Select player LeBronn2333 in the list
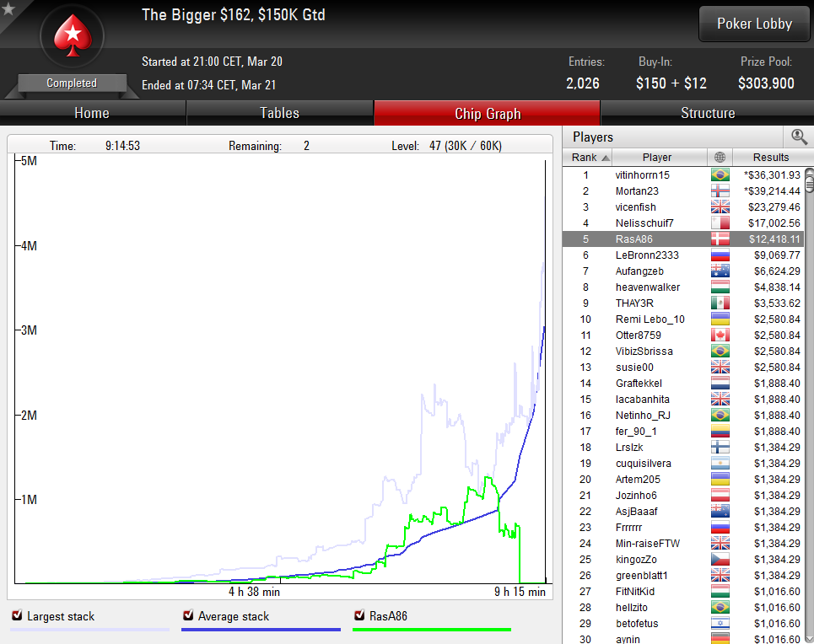Image resolution: width=814 pixels, height=644 pixels. tap(647, 255)
